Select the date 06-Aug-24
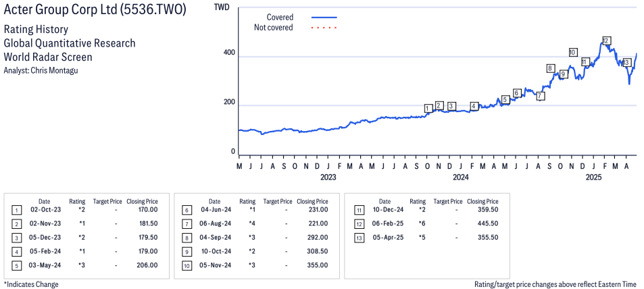Image resolution: width=644 pixels, height=289 pixels. pos(216,224)
